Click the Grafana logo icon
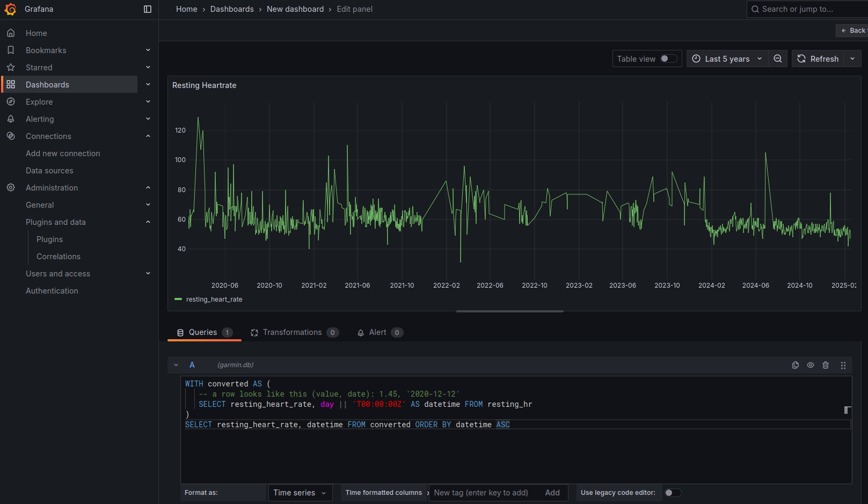This screenshot has width=868, height=504. click(10, 9)
